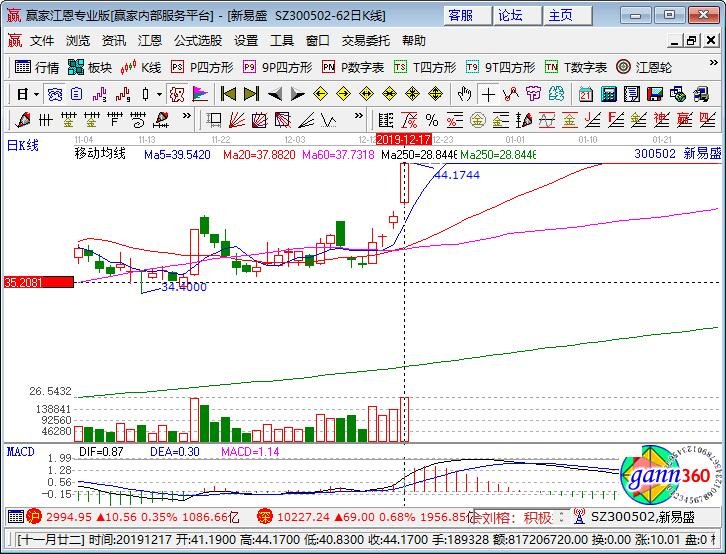Click the MACD indicator panel label

(x=20, y=452)
